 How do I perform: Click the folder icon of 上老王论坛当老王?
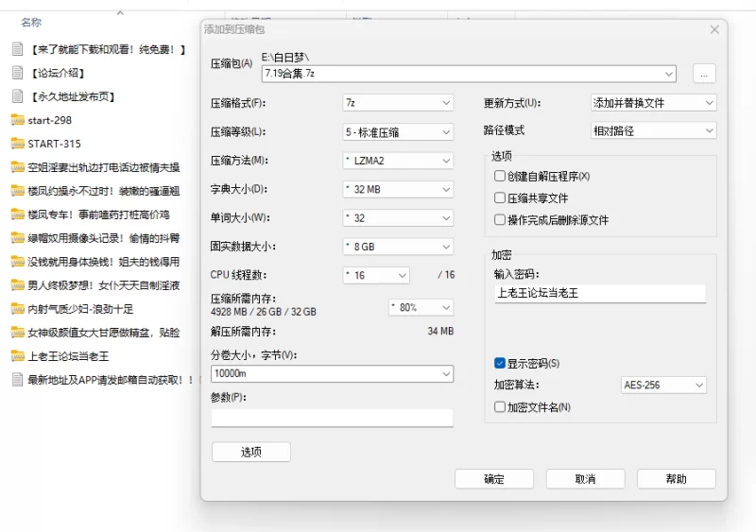point(17,356)
